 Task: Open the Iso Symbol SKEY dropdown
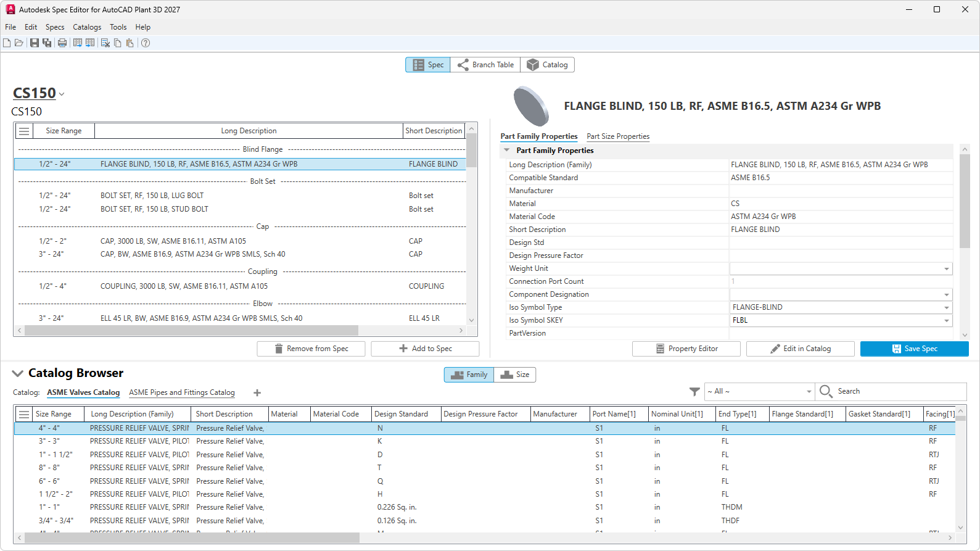coord(946,321)
